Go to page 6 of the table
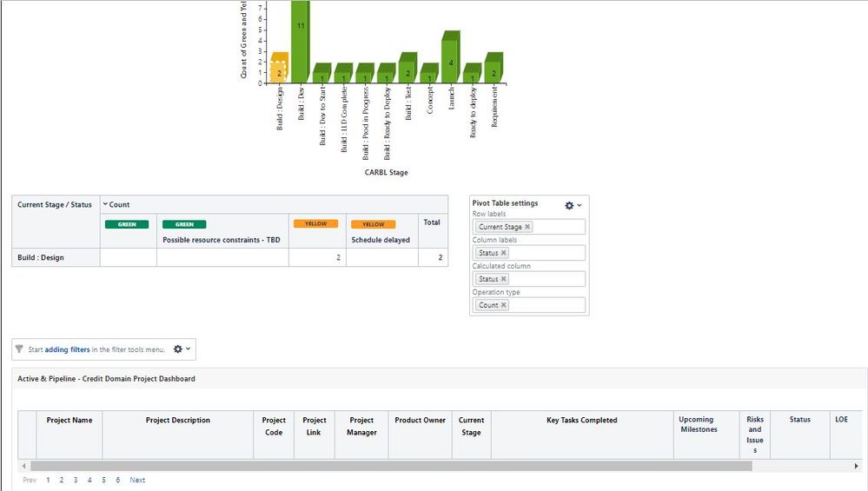 coord(118,480)
